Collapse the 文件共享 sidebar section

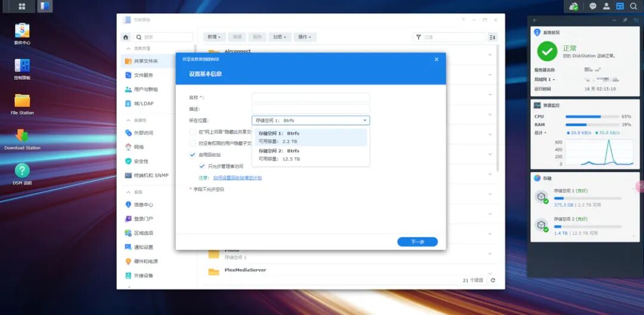(x=128, y=48)
